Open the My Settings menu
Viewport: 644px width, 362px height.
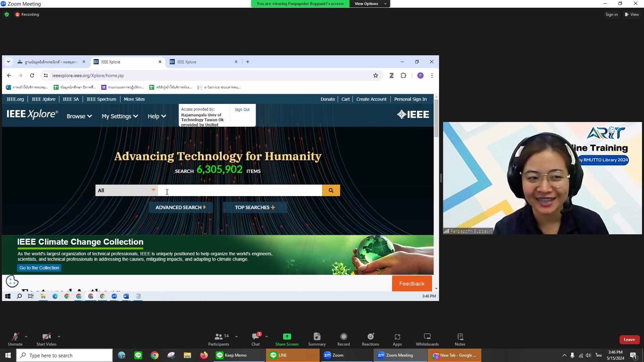(120, 116)
